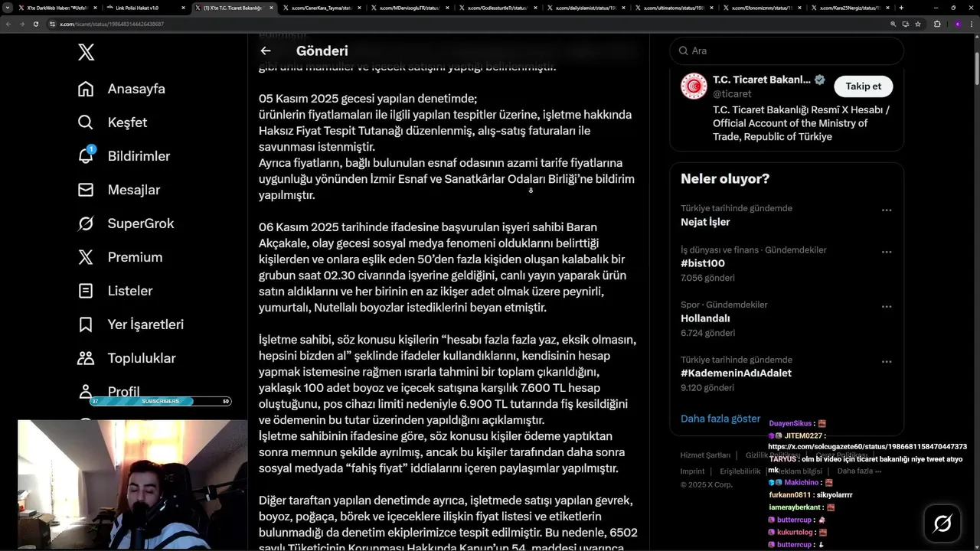Open browser extensions puzzle icon
The width and height of the screenshot is (980, 551).
coord(937,24)
